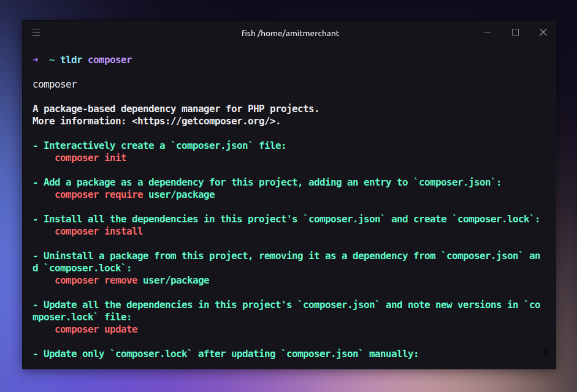Click the purple prompt arrow
This screenshot has height=392, width=577.
(36, 59)
